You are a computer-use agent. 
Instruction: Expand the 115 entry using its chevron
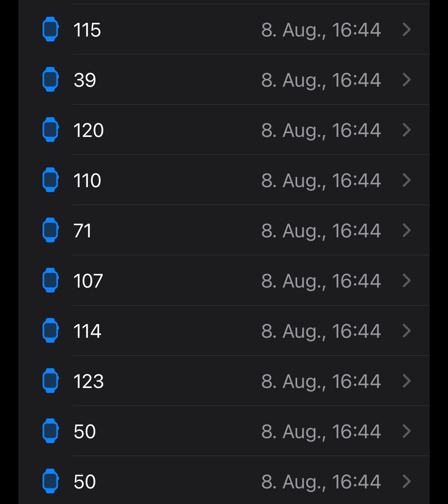coord(407,29)
